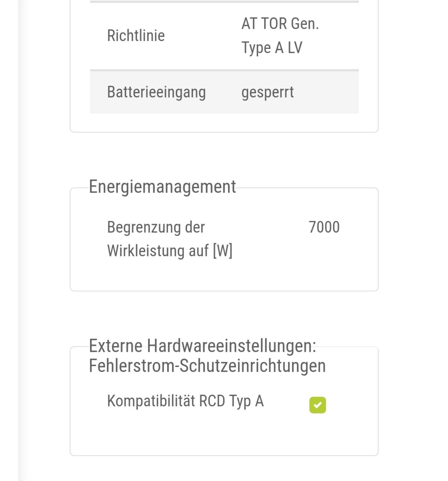448x481 pixels.
Task: Select the Richtlinie row label
Action: point(136,36)
